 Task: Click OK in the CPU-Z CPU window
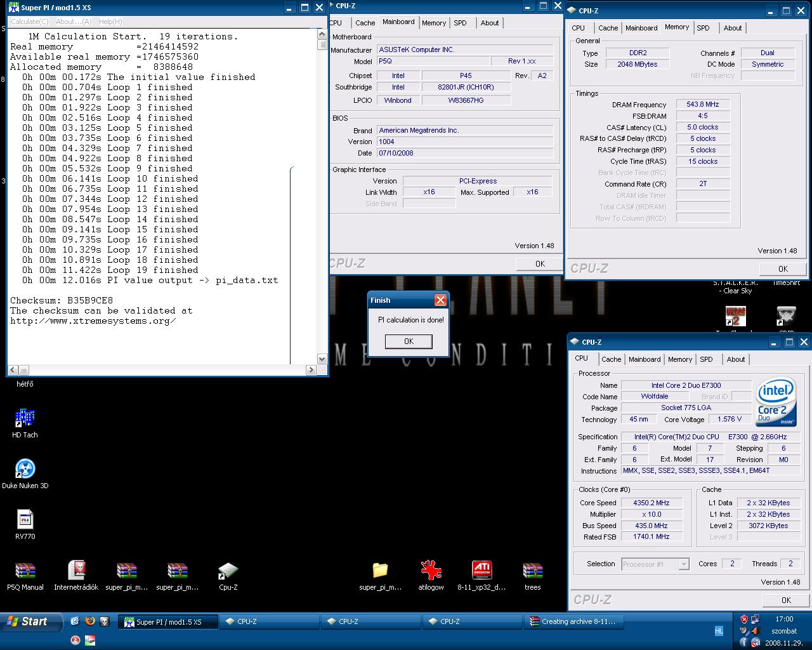(786, 600)
